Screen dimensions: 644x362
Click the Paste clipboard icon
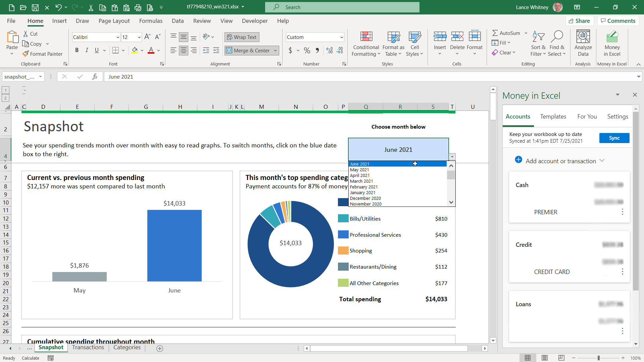point(12,37)
